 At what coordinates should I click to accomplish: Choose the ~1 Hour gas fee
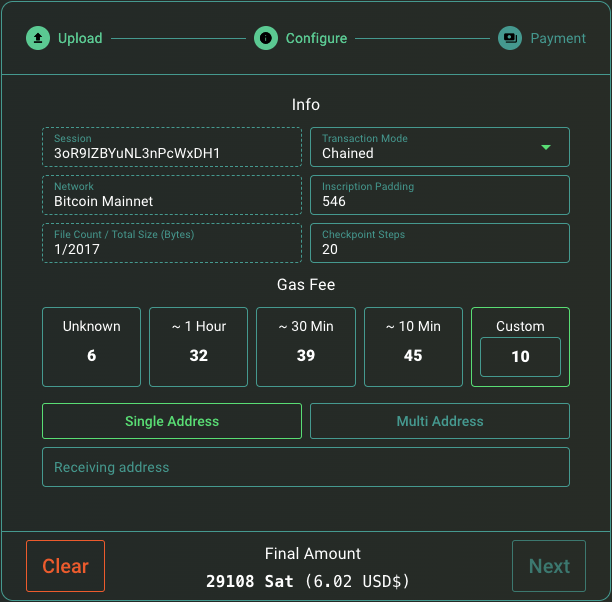point(198,347)
